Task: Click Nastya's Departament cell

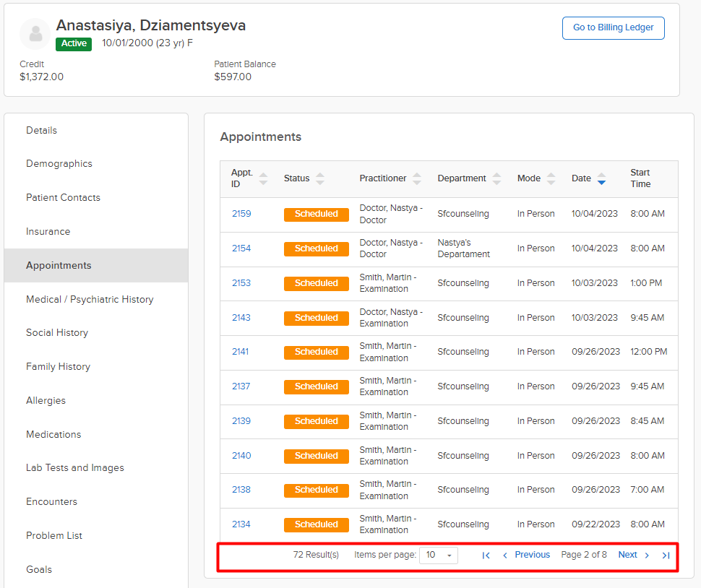Action: [464, 248]
